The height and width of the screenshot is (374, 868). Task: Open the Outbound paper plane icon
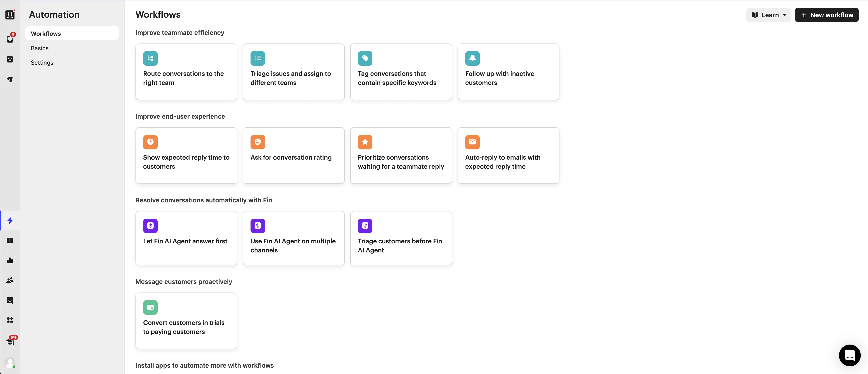(x=10, y=79)
